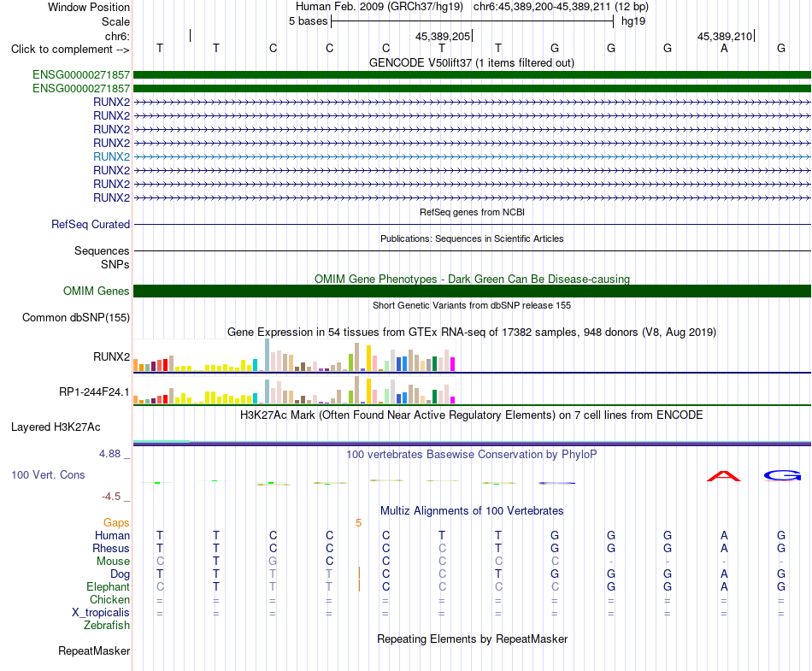Select the Mouse species label
812x671 pixels.
(x=113, y=562)
